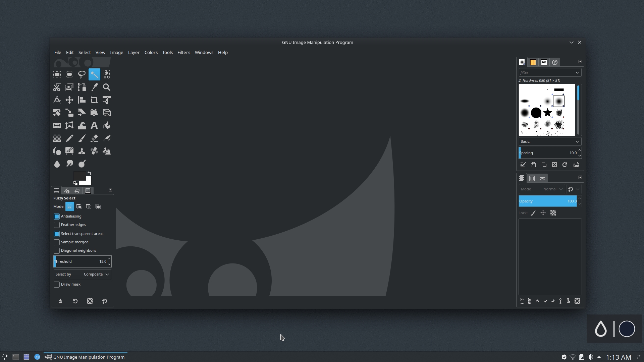Open the Basic brush tag dropdown
Viewport: 644px width, 362px height.
point(550,141)
